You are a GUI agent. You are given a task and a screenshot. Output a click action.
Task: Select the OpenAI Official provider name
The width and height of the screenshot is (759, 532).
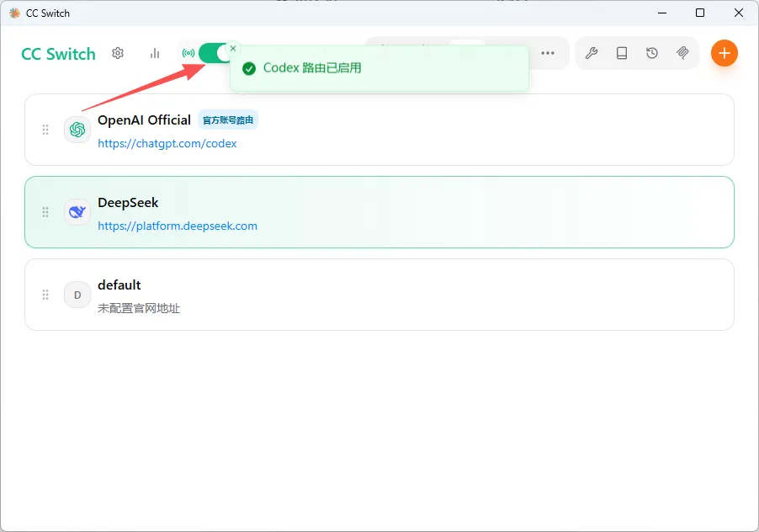pos(144,120)
